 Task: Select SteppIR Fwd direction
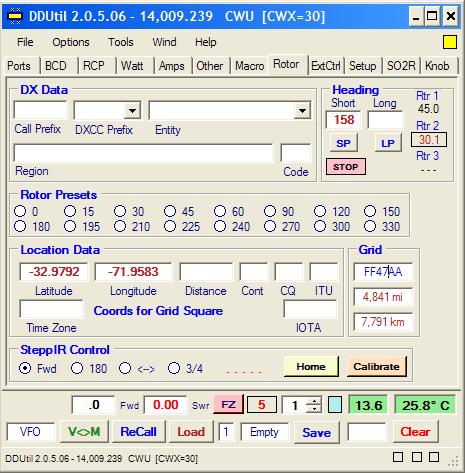click(25, 368)
